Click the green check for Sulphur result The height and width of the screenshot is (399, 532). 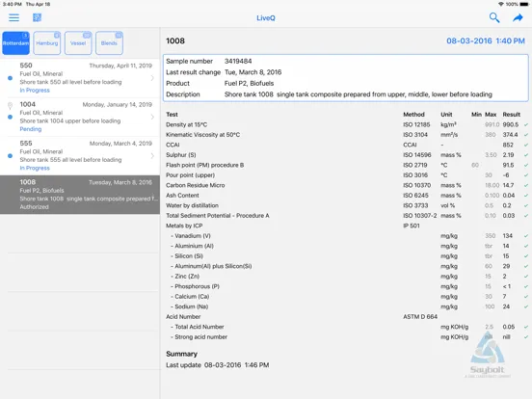click(526, 155)
